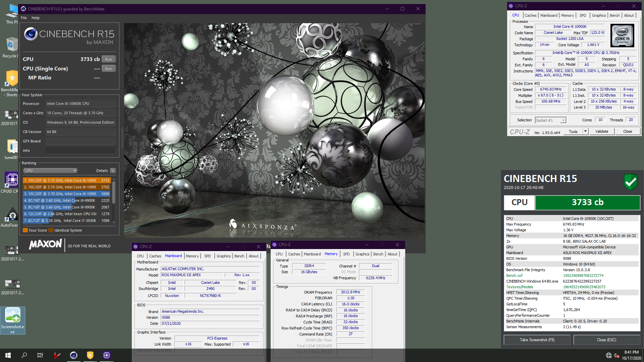Switch to Caches tab in CPU-Z Processor window
Screen dimensions: 644x362
530,15
